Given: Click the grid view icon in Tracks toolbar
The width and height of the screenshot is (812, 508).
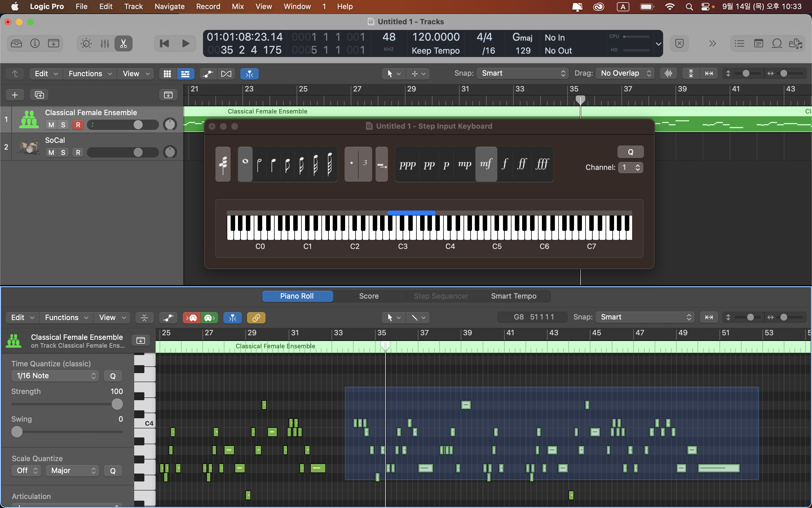Looking at the screenshot, I should tap(167, 74).
